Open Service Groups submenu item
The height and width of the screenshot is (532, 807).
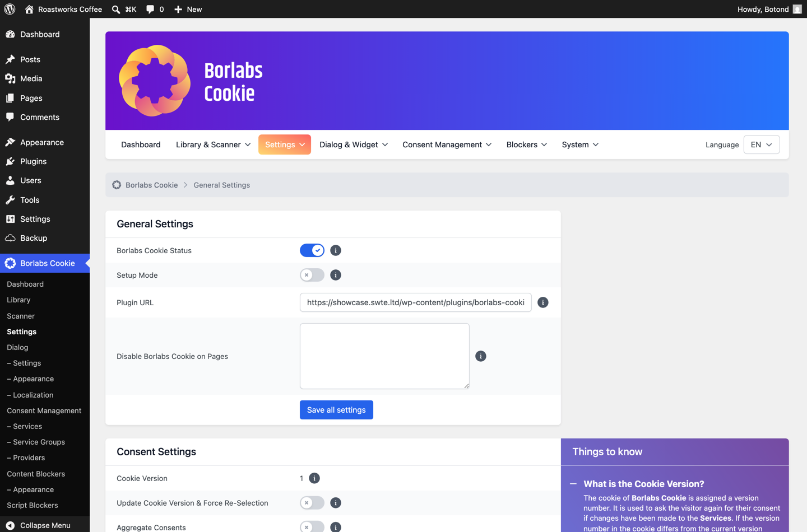(x=36, y=442)
